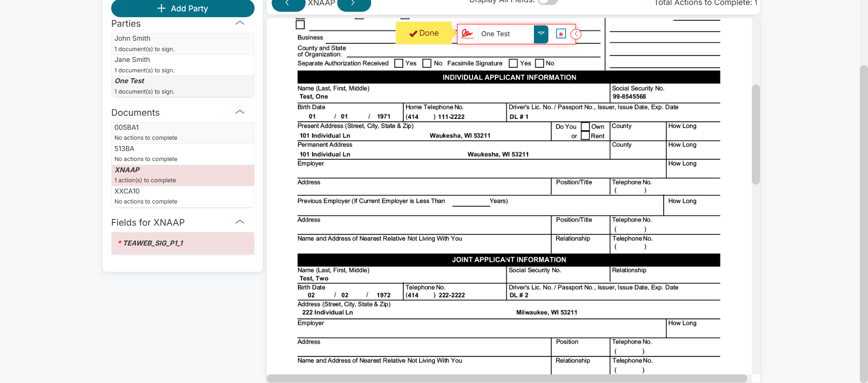
Task: Click the Social Security number 99-8545568
Action: [x=629, y=97]
